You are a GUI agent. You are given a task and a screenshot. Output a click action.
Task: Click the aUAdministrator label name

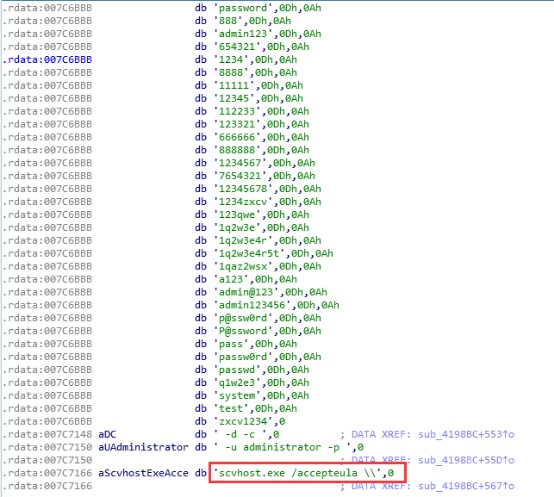pos(143,447)
